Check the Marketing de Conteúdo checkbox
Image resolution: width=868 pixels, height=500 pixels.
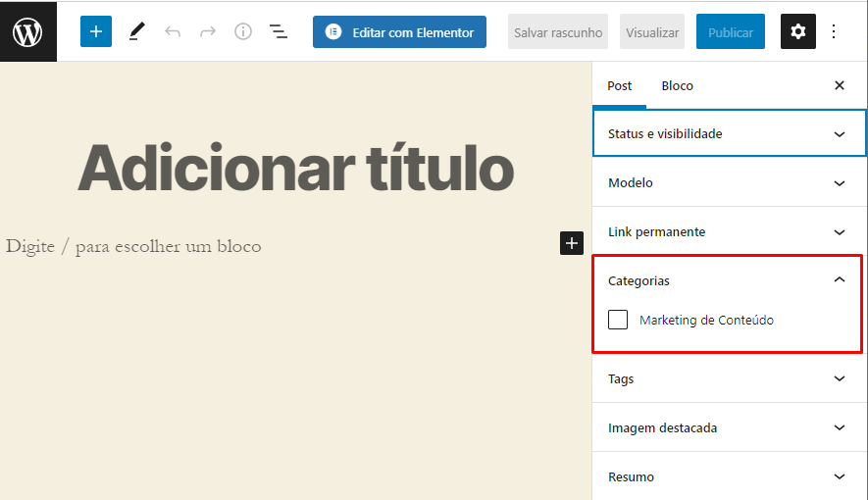pos(618,320)
